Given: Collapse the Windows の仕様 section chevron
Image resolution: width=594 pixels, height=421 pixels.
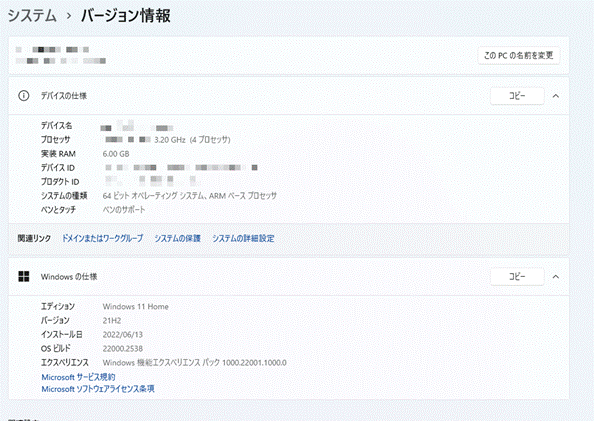Looking at the screenshot, I should [x=556, y=277].
